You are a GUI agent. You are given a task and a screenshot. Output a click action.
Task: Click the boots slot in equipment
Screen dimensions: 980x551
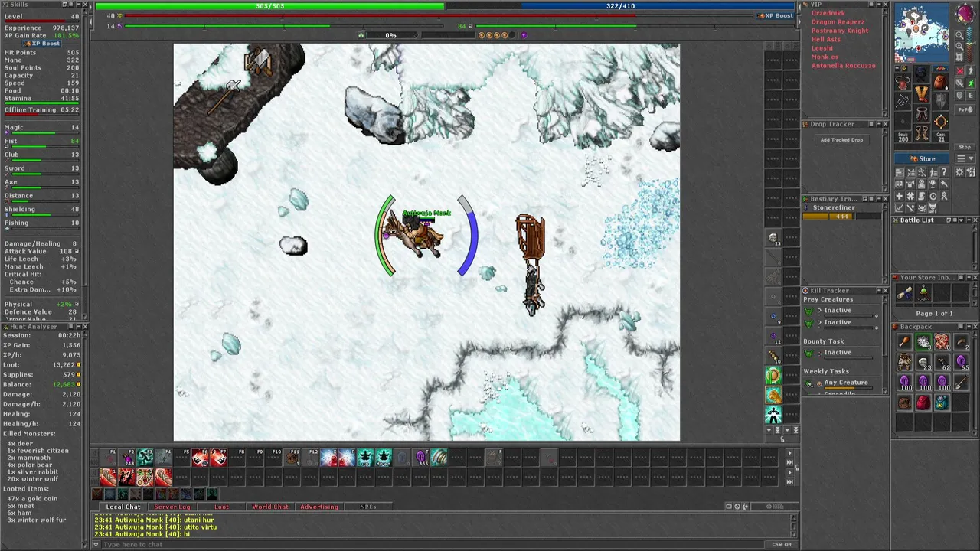click(923, 132)
